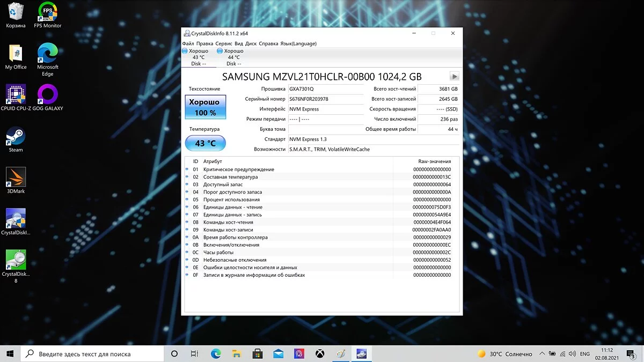The height and width of the screenshot is (362, 644).
Task: Select the Microsoft Edge desktop shortcut
Action: (48, 60)
